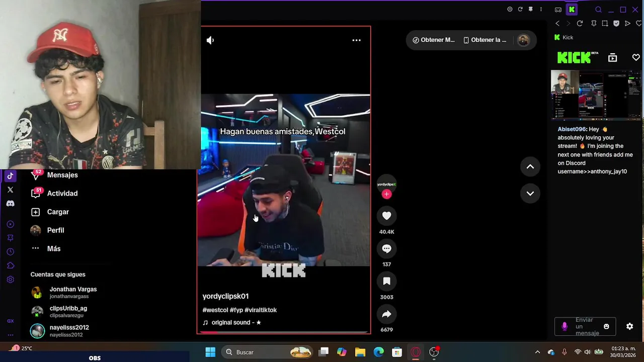
Task: Open clipsUribb_ag followed account
Action: [59, 312]
